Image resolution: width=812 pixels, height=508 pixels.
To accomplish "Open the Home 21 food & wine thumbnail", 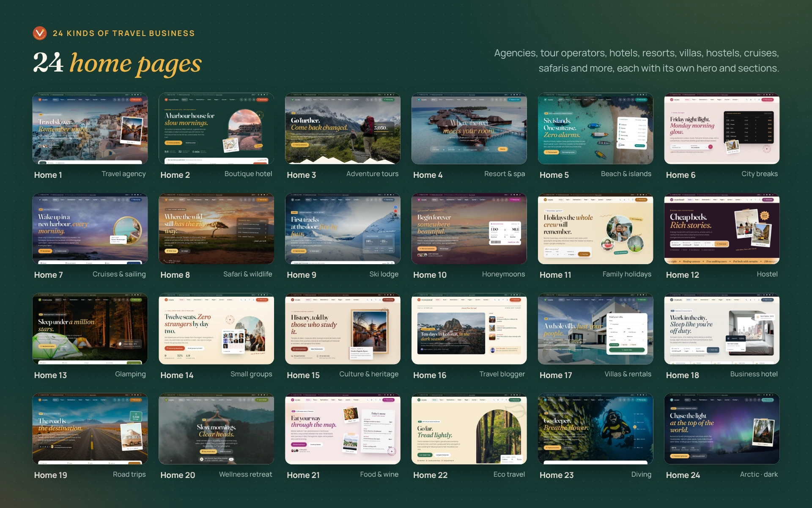I will pyautogui.click(x=343, y=429).
